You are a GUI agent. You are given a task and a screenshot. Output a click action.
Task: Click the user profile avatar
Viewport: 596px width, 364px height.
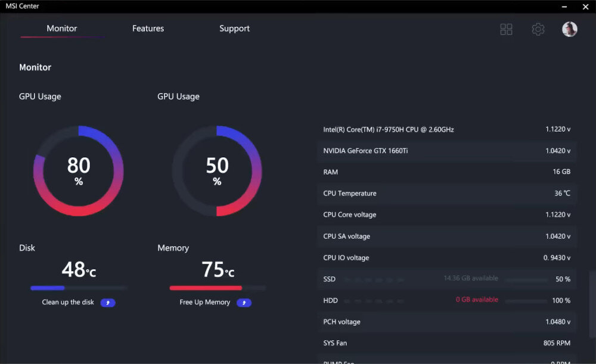tap(570, 29)
